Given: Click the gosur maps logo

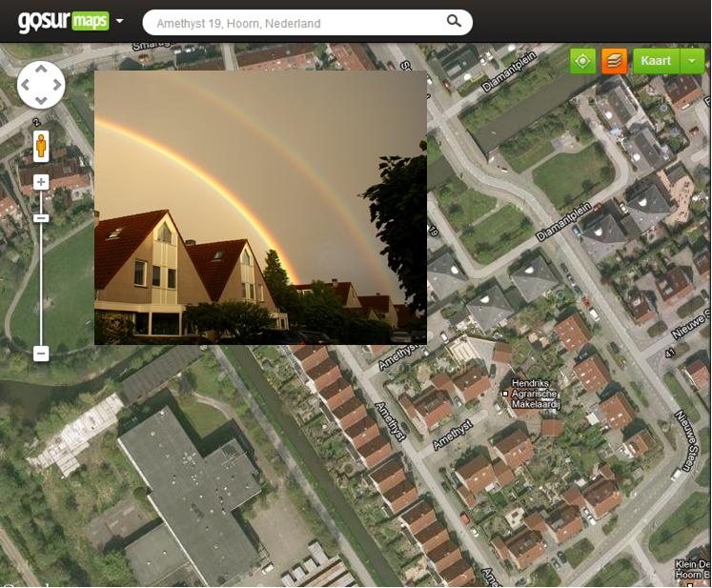Looking at the screenshot, I should click(x=63, y=21).
